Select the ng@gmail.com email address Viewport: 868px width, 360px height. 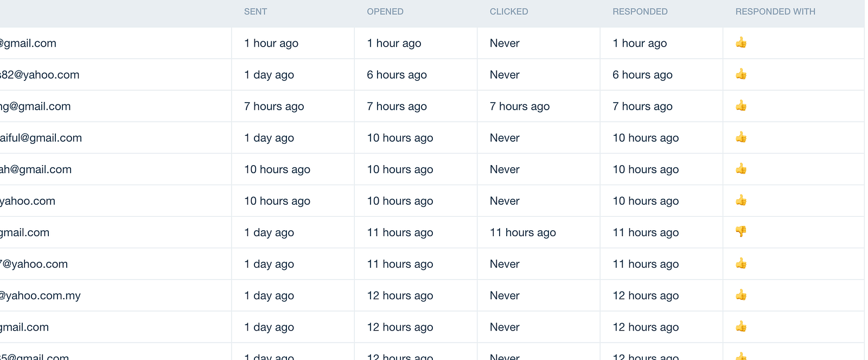[x=35, y=106]
